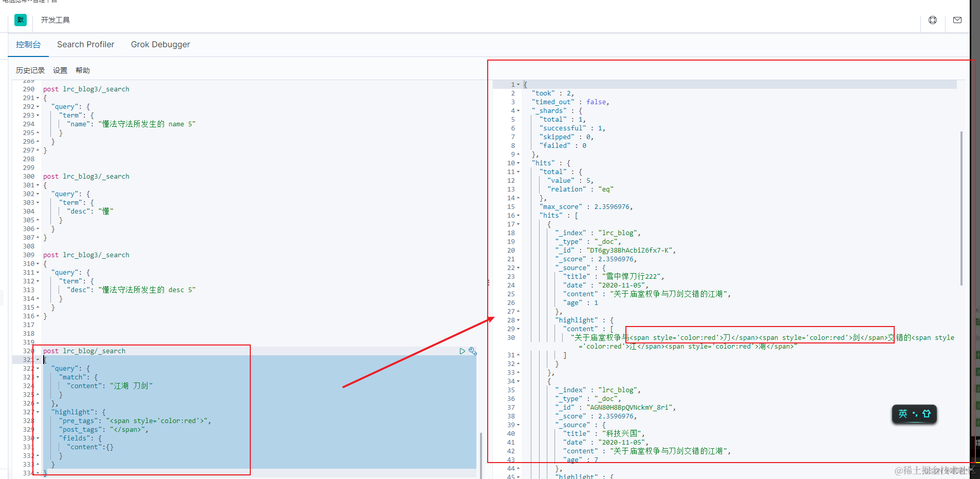Click the "successful" : 1 output line
The image size is (980, 479).
click(572, 128)
